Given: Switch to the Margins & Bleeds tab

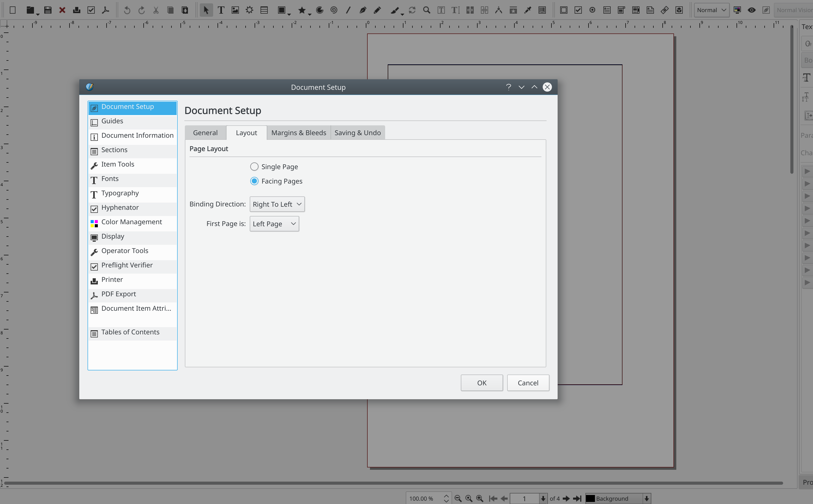Looking at the screenshot, I should pos(298,133).
